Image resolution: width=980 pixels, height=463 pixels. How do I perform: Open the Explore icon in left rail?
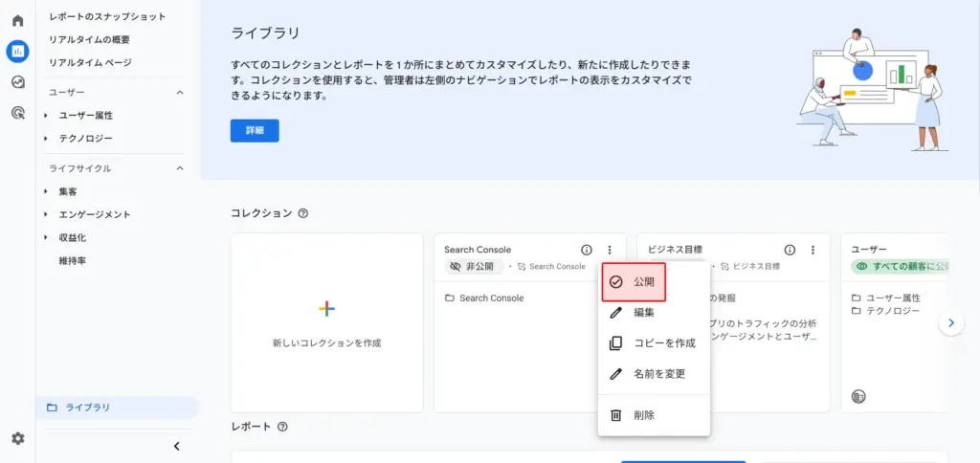17,81
